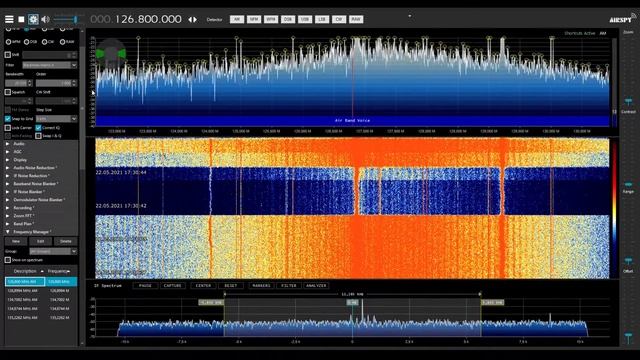Select the USB detector button
This screenshot has width=640, height=360.
pyautogui.click(x=305, y=19)
